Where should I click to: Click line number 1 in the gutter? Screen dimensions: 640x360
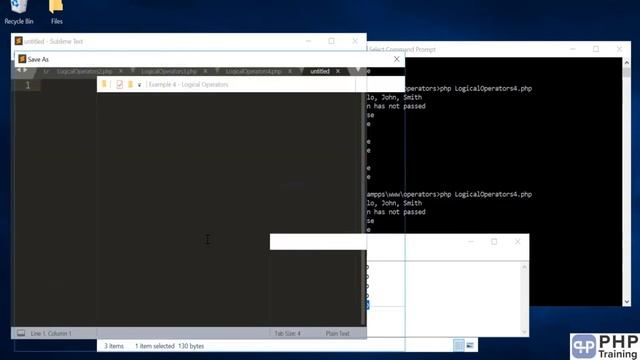pos(28,85)
